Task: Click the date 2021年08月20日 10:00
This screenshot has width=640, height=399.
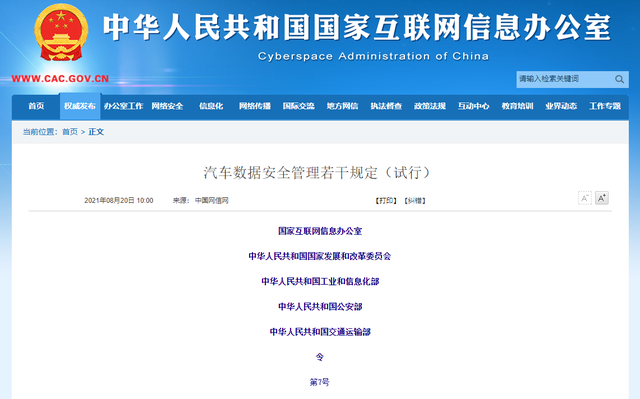Action: [119, 201]
